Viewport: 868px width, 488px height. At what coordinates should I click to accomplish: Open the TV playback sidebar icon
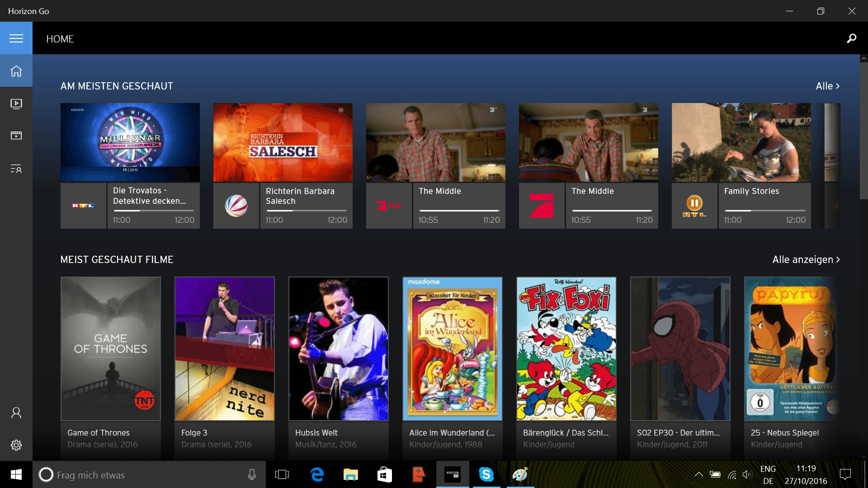16,104
